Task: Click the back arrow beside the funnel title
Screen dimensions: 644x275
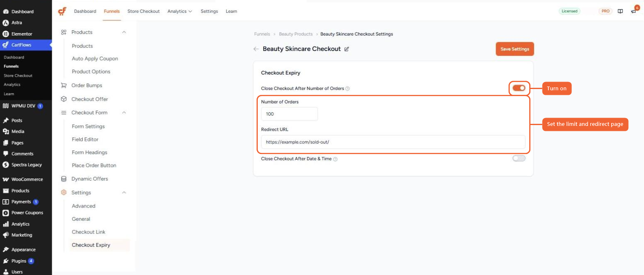Action: pyautogui.click(x=256, y=49)
